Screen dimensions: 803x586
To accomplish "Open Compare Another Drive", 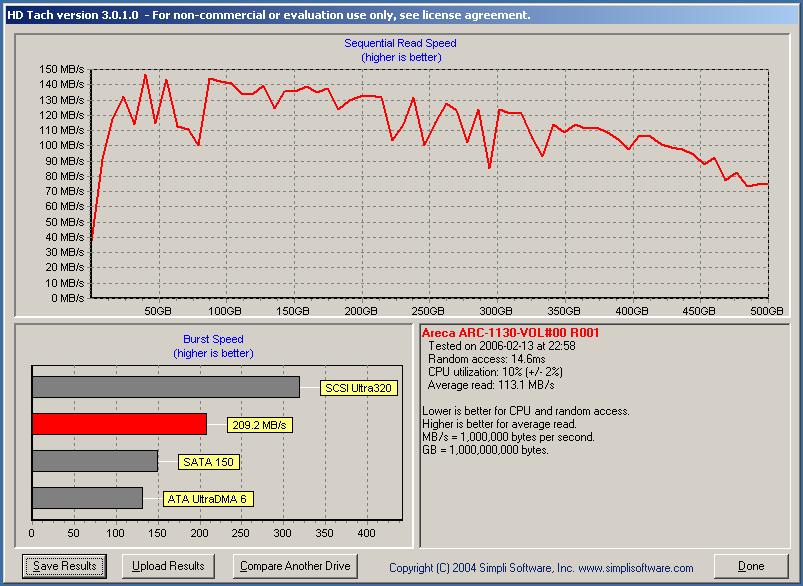I will click(x=295, y=566).
